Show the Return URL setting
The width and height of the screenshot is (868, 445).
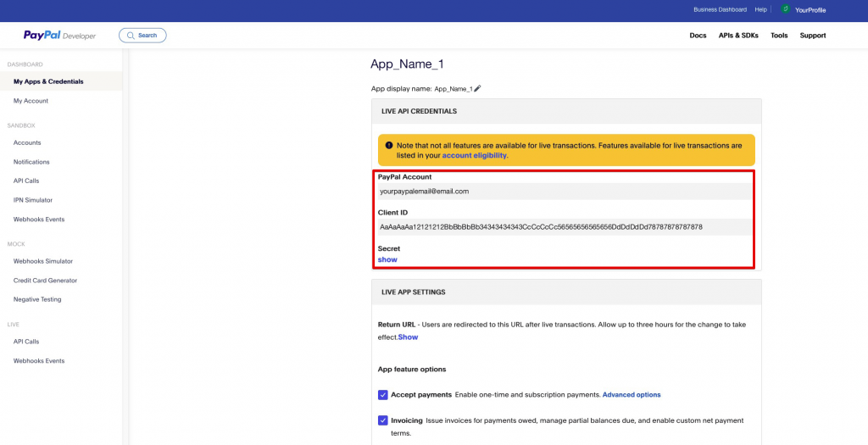(408, 337)
